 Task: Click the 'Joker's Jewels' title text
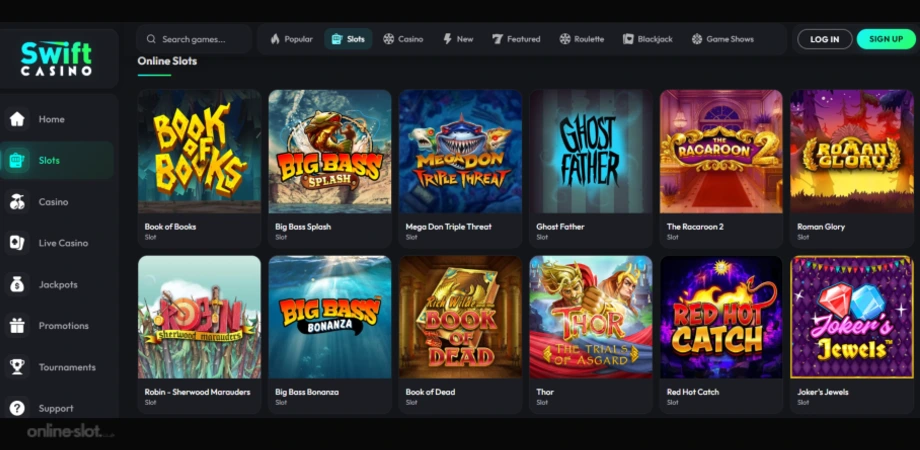click(823, 392)
